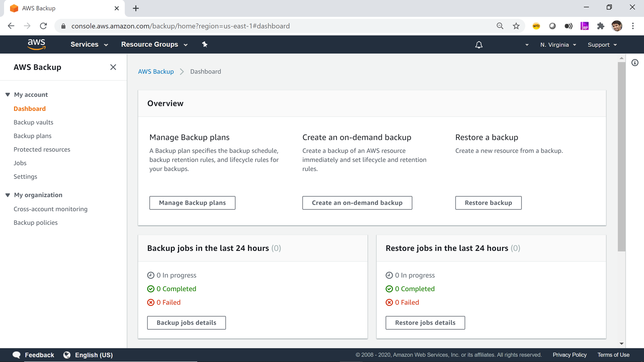Click the Restore backup button

click(488, 203)
